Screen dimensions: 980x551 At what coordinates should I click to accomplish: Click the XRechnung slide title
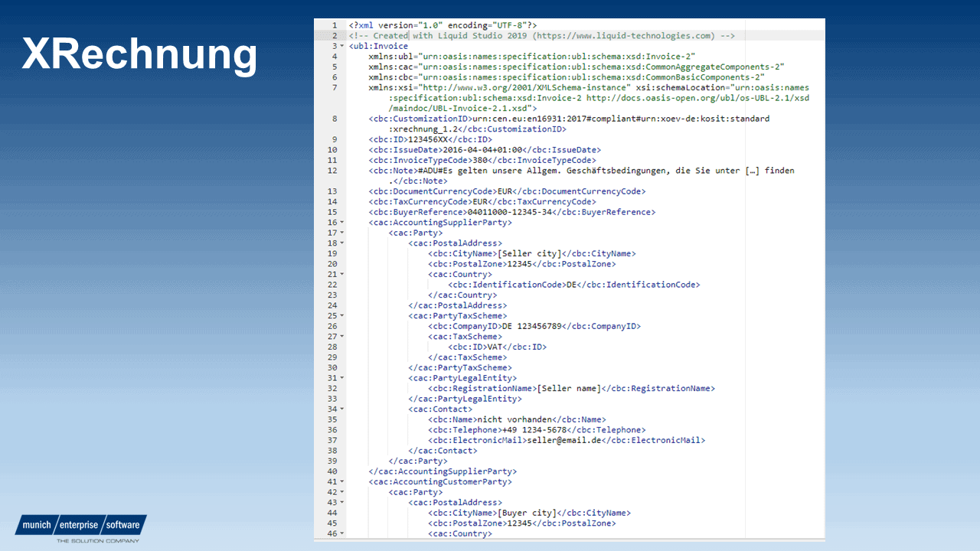139,54
